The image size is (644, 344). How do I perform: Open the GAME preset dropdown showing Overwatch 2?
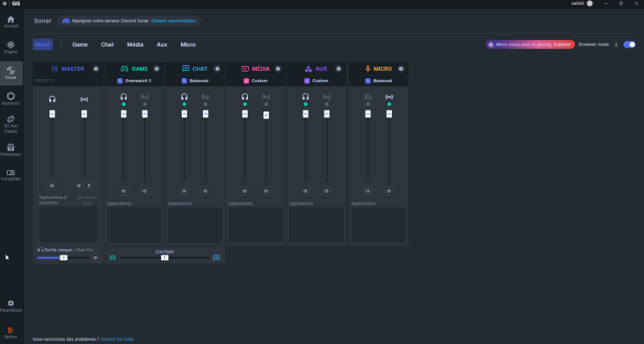pos(134,81)
